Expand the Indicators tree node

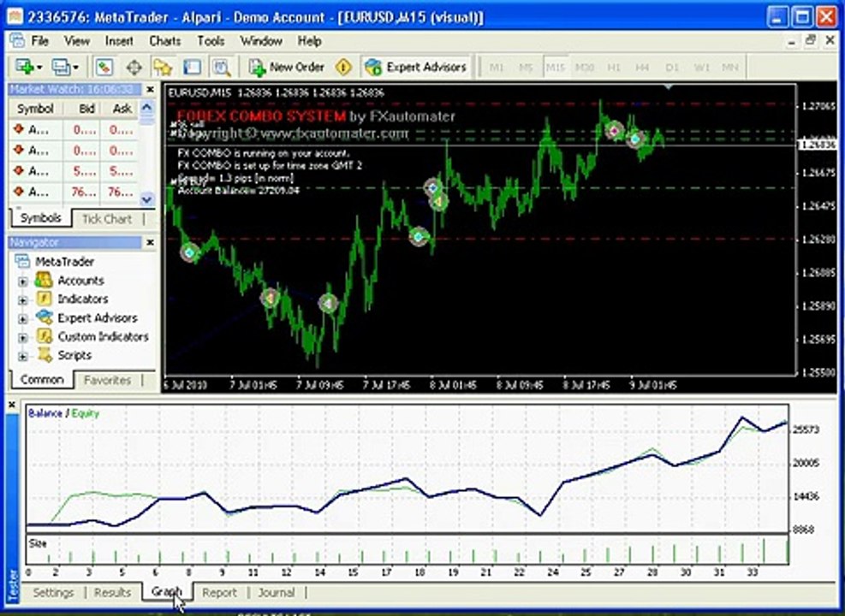22,300
